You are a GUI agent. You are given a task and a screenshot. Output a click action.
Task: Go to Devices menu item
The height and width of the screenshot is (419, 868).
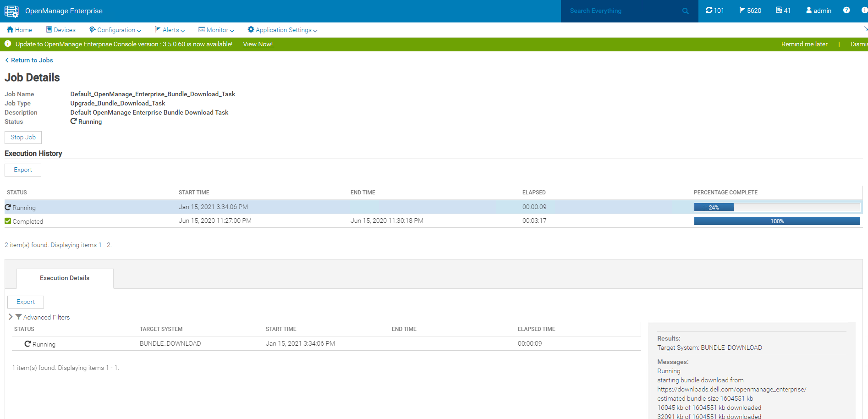point(60,30)
